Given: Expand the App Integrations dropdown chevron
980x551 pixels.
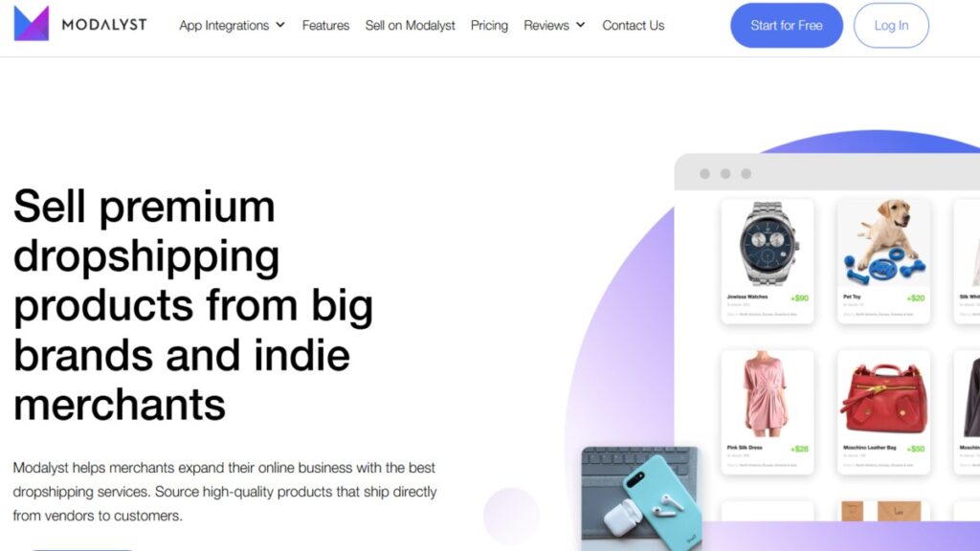Looking at the screenshot, I should [280, 25].
